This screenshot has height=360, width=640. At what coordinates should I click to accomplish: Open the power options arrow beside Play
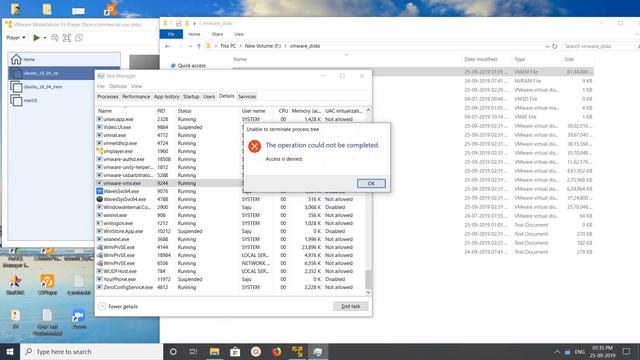[44, 38]
